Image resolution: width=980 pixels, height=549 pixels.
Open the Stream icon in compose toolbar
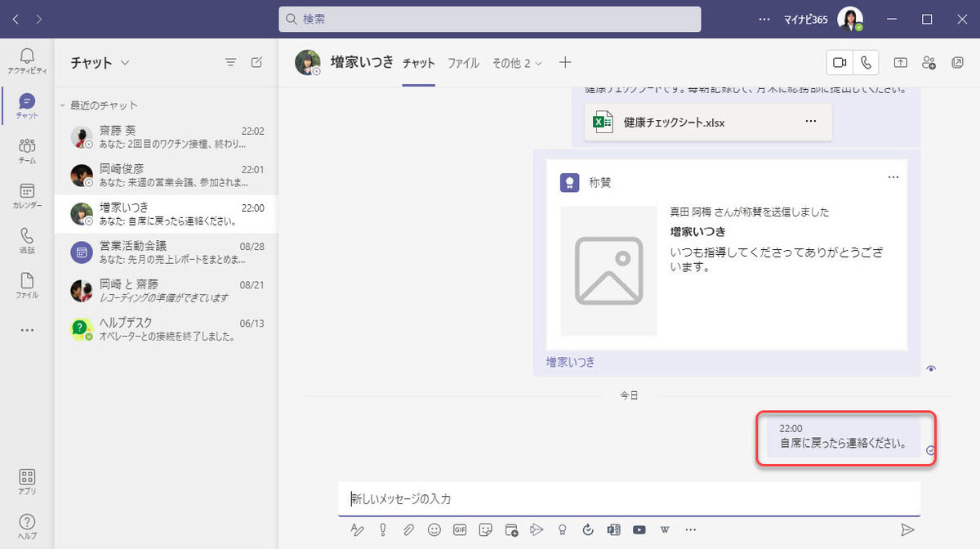coord(537,529)
